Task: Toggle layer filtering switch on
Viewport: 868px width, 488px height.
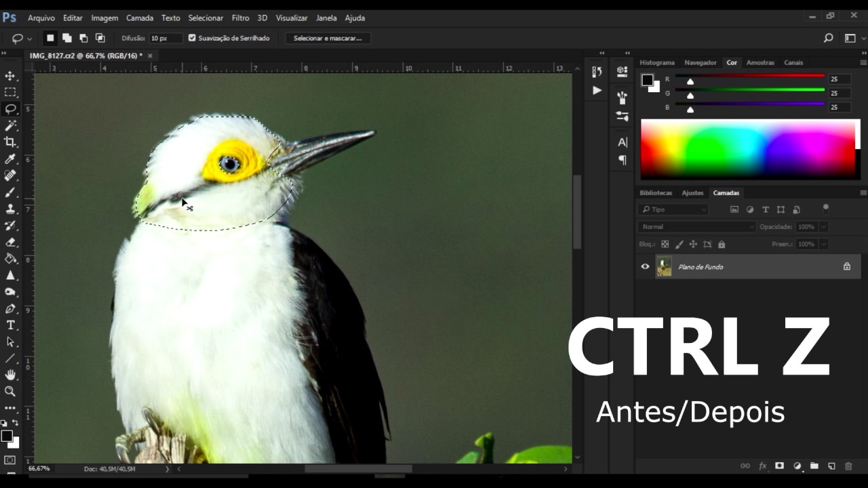Action: tap(825, 208)
